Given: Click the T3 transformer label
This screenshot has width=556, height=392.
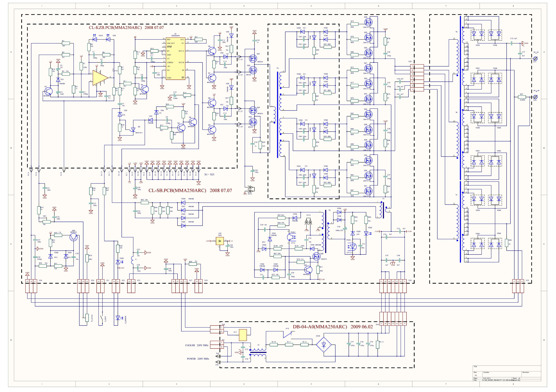Looking at the screenshot, I should pos(277,68).
